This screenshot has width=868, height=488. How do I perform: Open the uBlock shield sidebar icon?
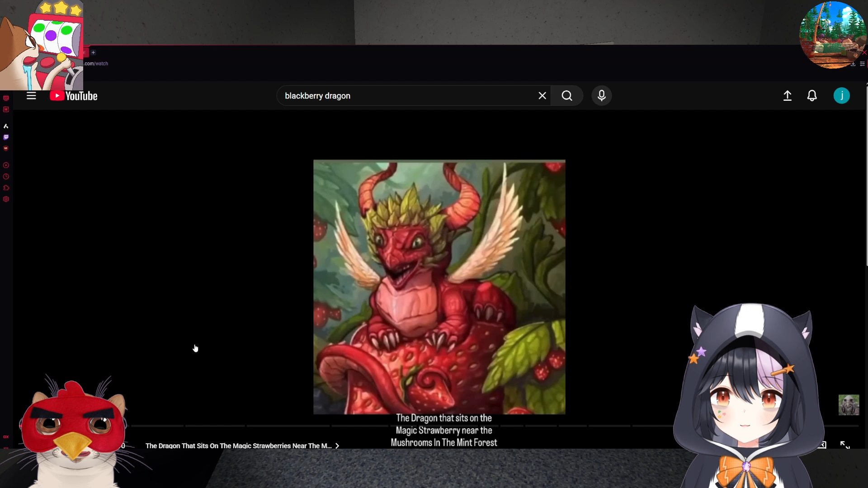click(6, 148)
